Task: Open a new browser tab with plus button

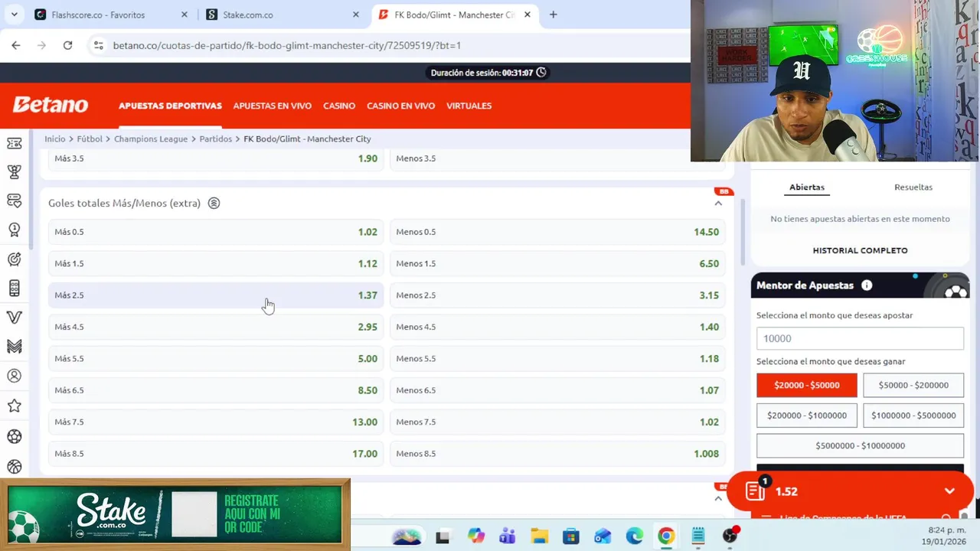Action: click(554, 15)
